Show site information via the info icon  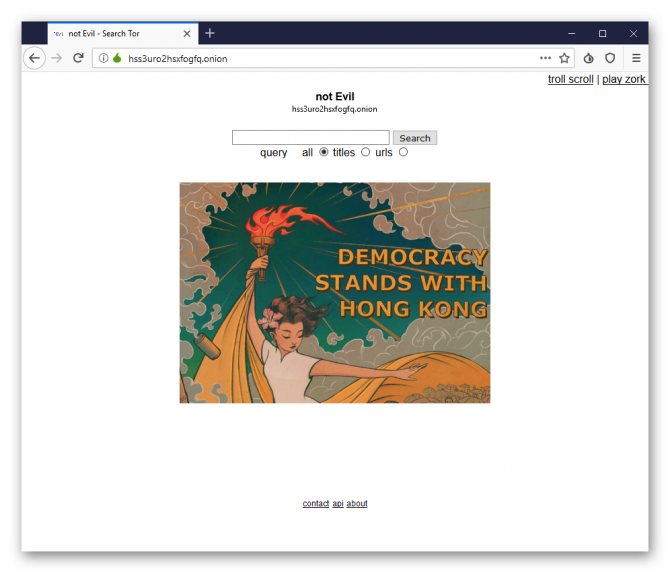pyautogui.click(x=103, y=58)
